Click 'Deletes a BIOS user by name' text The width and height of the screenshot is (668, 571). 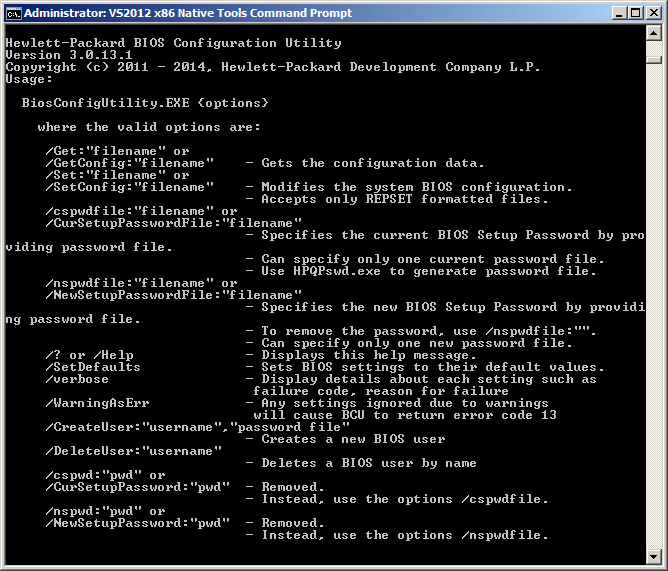[x=369, y=463]
